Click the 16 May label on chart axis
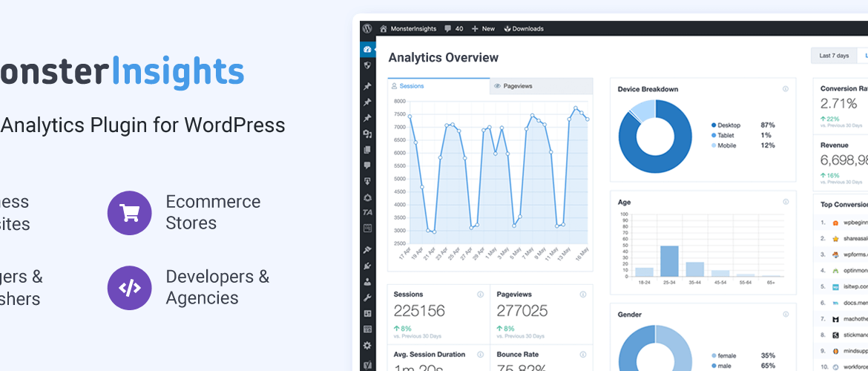Image resolution: width=868 pixels, height=371 pixels. coord(581,254)
